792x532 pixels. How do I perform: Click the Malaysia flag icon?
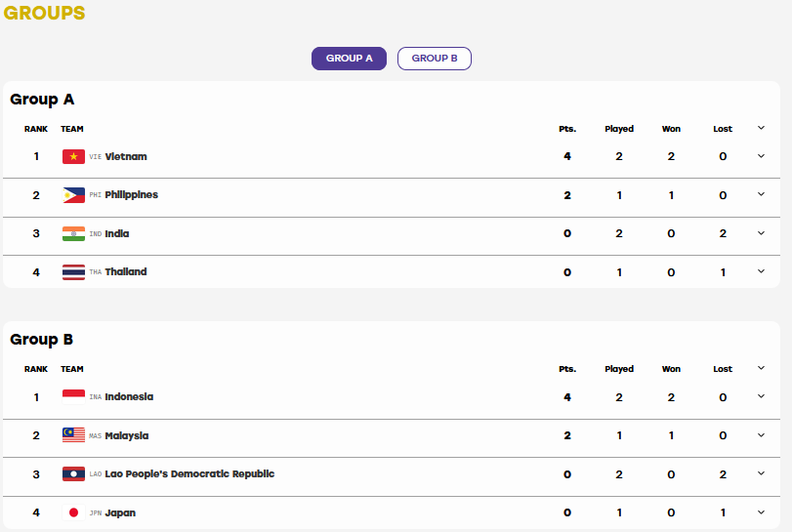coord(74,435)
